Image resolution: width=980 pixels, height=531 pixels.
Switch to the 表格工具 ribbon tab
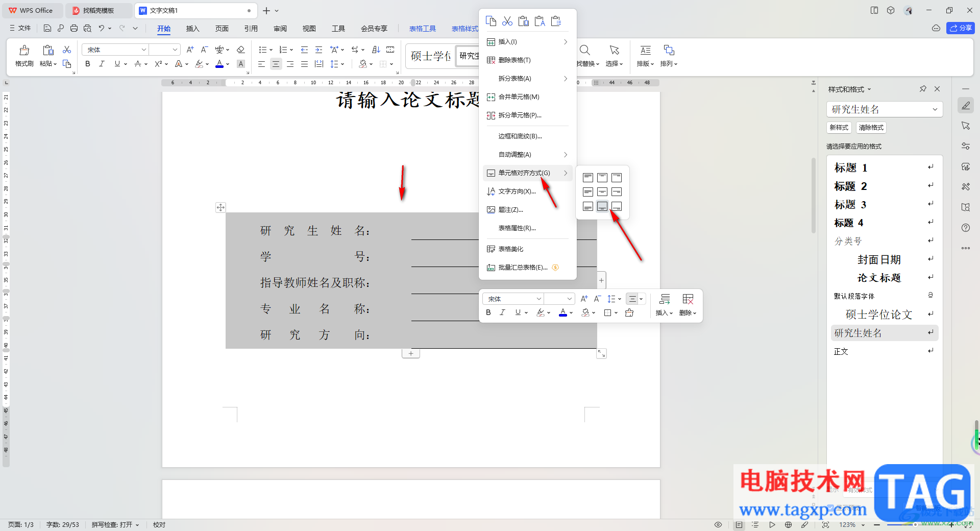pyautogui.click(x=423, y=29)
